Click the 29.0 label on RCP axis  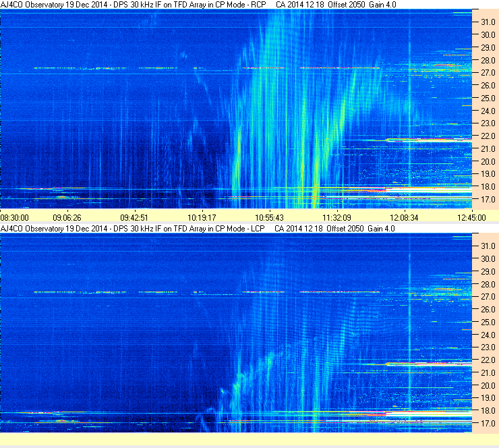pos(488,48)
